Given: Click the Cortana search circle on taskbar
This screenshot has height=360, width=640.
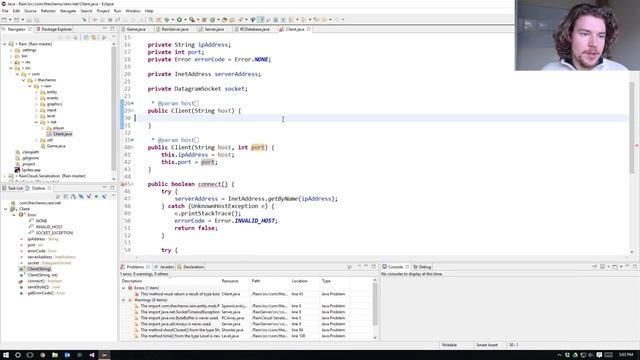Looking at the screenshot, I should click(x=18, y=355).
